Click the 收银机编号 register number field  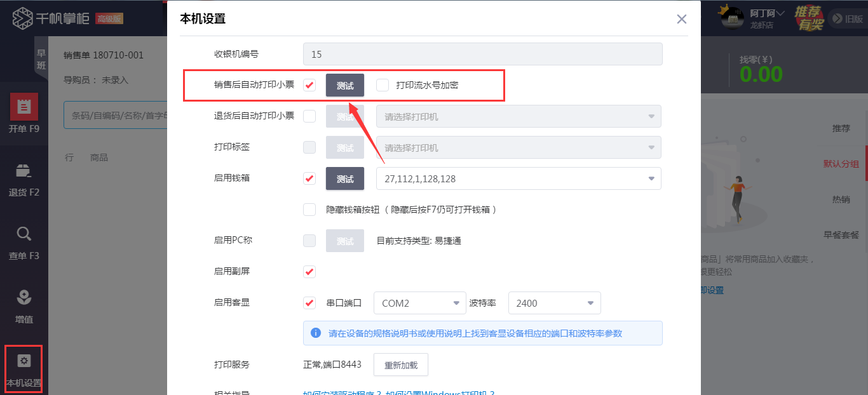pyautogui.click(x=481, y=54)
